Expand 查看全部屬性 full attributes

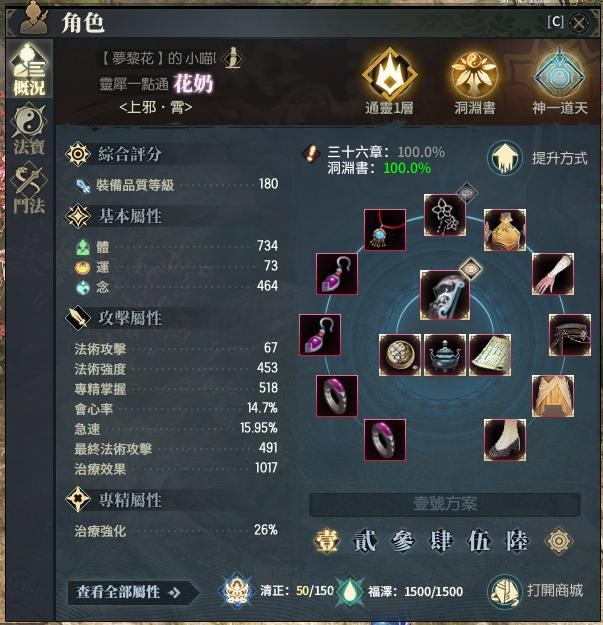pos(133,592)
